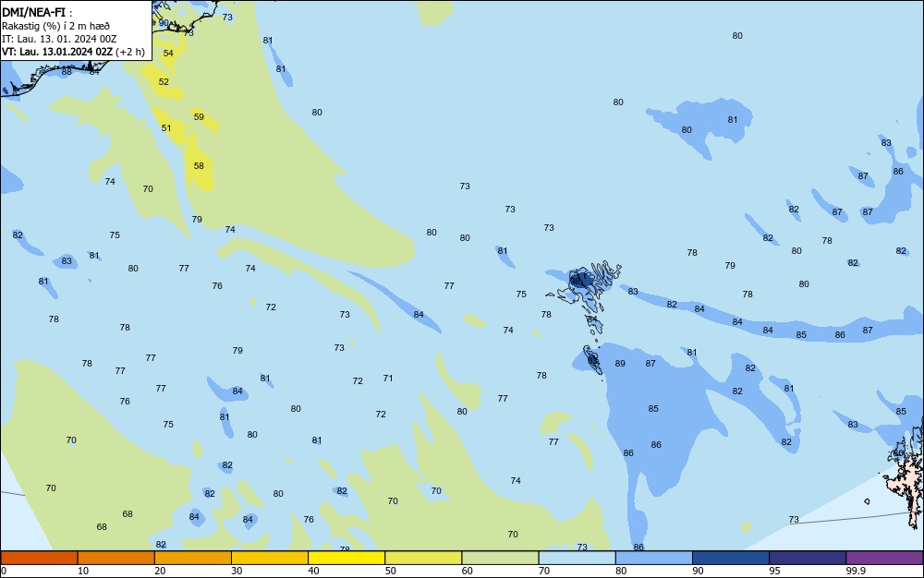Click the 30–40 golden legend swatch
The width and height of the screenshot is (924, 578).
pyautogui.click(x=270, y=558)
